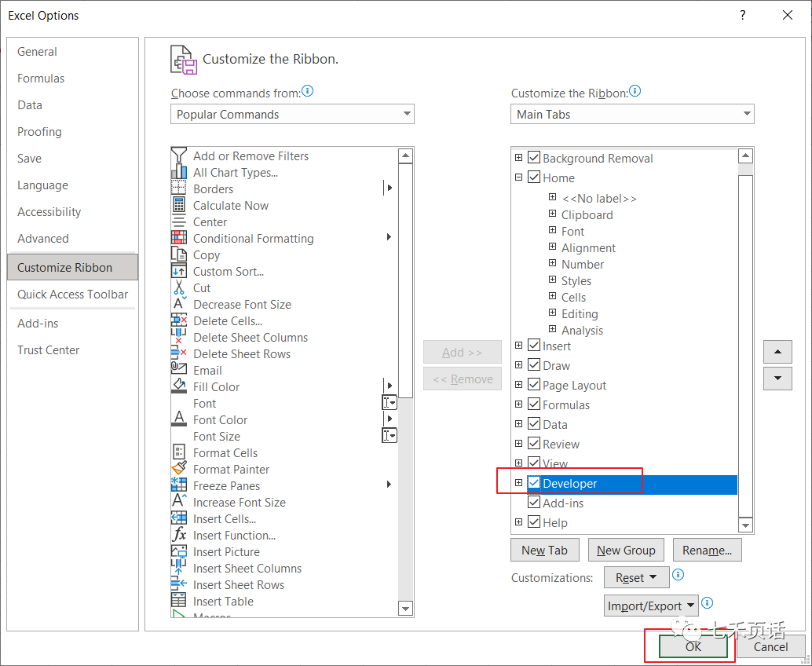This screenshot has width=812, height=666.
Task: Click the Custom Sort icon
Action: point(179,271)
